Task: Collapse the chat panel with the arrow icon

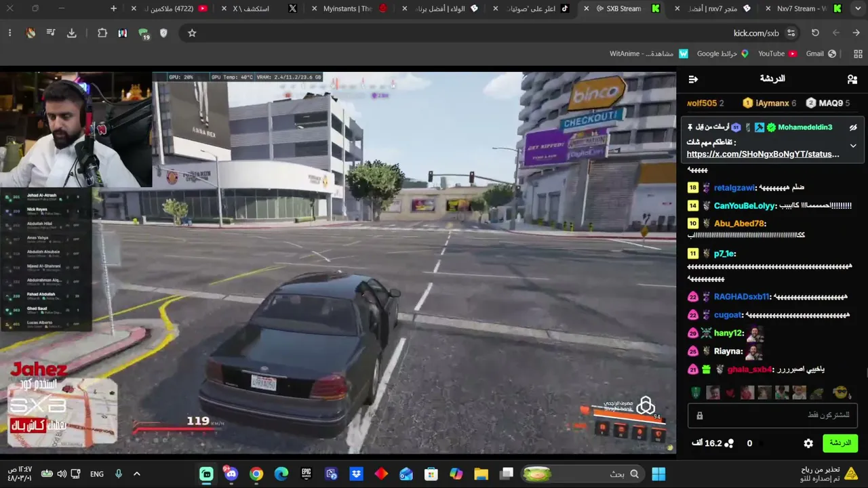Action: pyautogui.click(x=693, y=79)
